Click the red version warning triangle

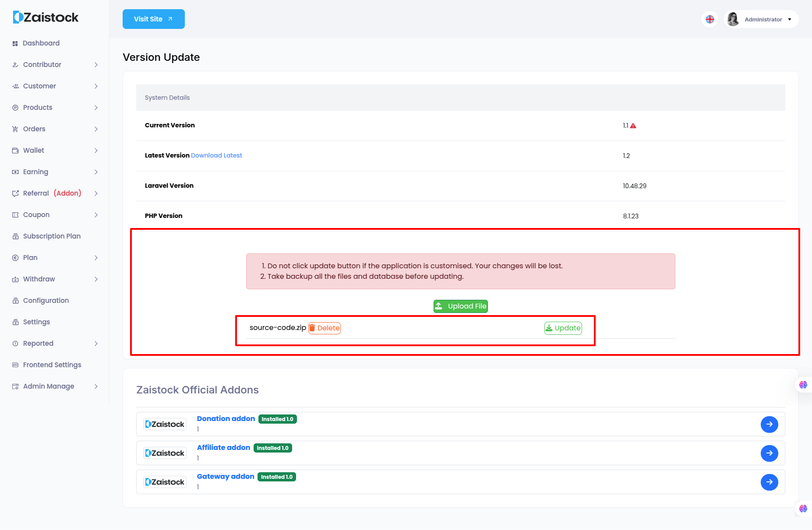click(x=633, y=126)
